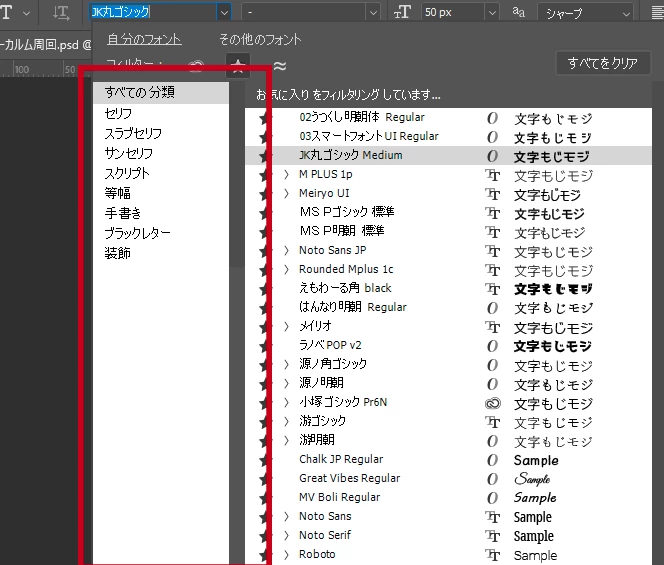The width and height of the screenshot is (664, 565).
Task: Expand the 源ノ明朝 font family
Action: point(287,383)
